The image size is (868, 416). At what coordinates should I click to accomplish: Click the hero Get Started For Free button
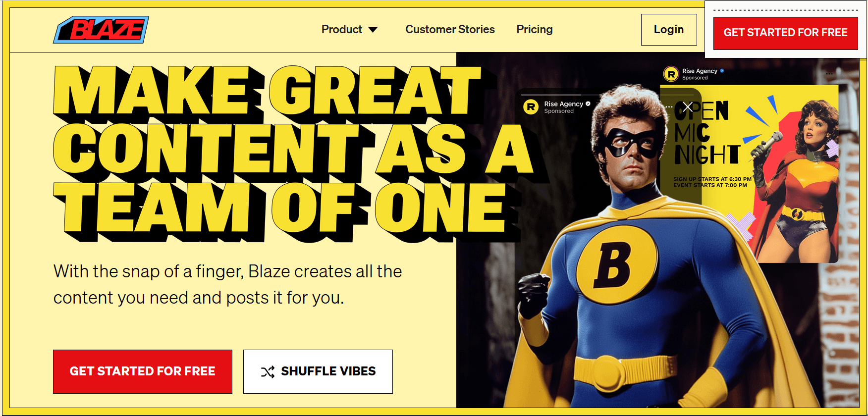pos(142,371)
